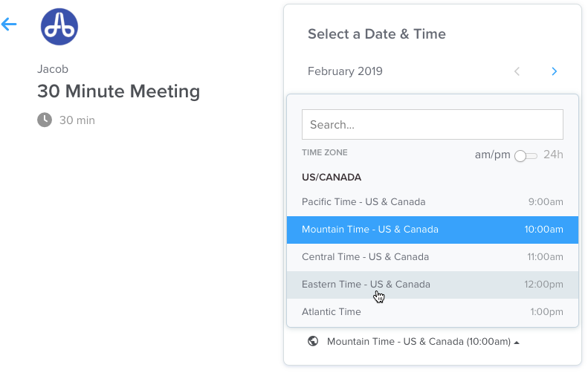Viewport: 588px width, 373px height.
Task: Click the US/CANADA group header
Action: click(x=332, y=178)
